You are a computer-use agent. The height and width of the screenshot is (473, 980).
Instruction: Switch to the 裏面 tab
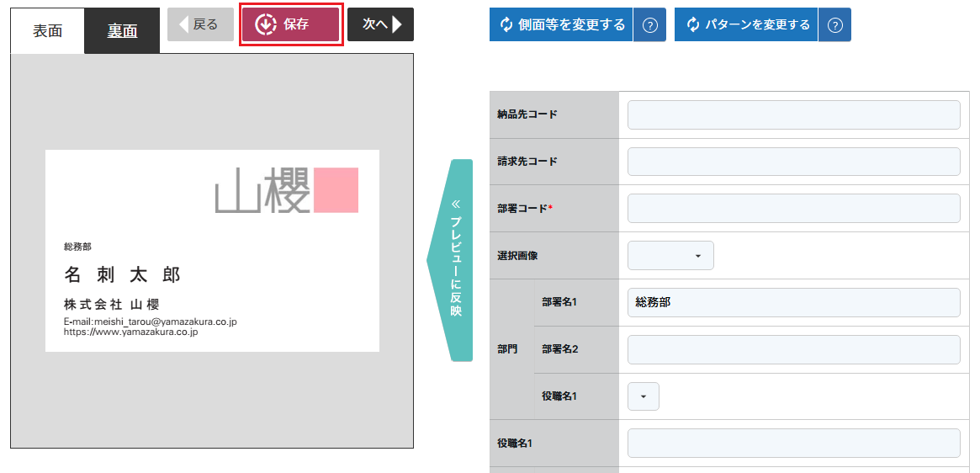[x=122, y=31]
